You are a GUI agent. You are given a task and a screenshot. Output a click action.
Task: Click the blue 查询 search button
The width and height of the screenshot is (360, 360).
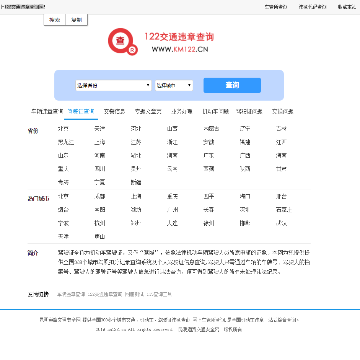tap(232, 85)
